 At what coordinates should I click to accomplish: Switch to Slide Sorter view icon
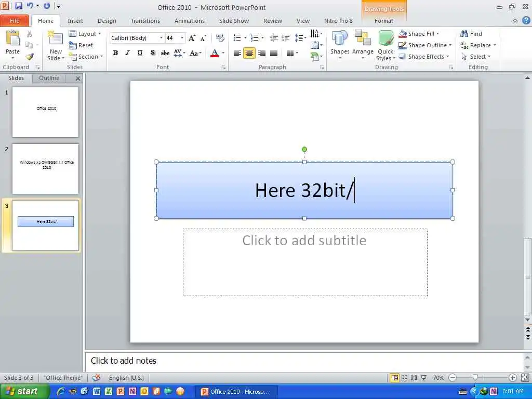[404, 378]
